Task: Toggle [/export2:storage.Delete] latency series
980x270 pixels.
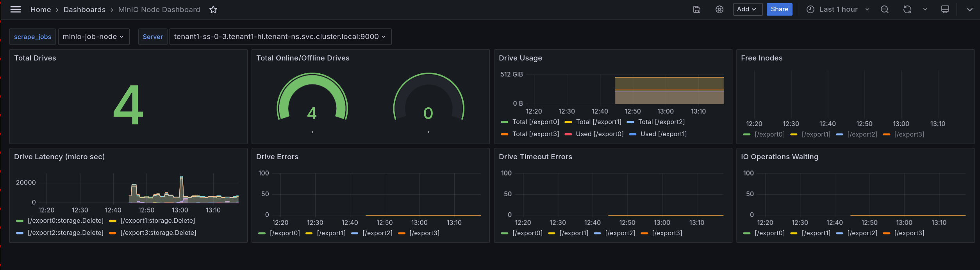Action: pyautogui.click(x=65, y=233)
